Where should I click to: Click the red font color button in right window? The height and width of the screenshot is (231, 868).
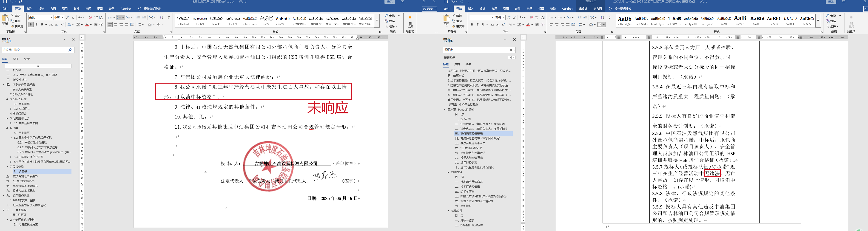[528, 25]
